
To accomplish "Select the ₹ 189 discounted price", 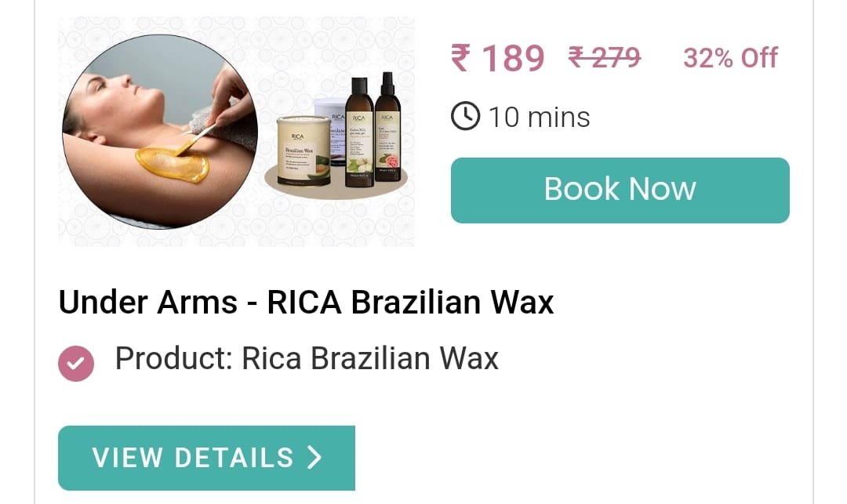I will [497, 58].
